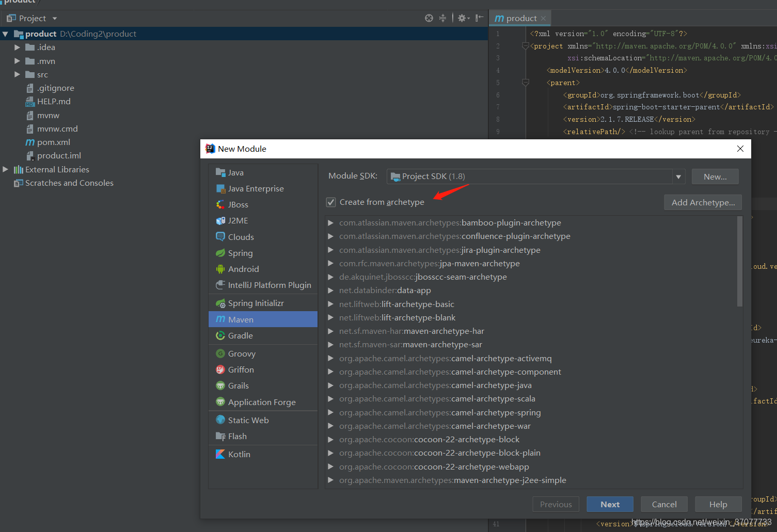Expand bamboo-plugin-archetype entry
Viewport: 777px width, 532px height.
[x=330, y=223]
